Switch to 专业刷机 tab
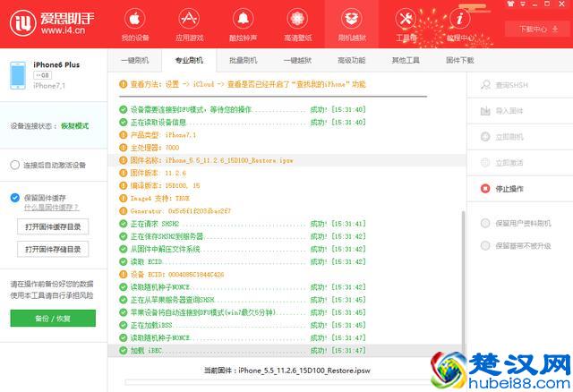The image size is (573, 392). 189,60
